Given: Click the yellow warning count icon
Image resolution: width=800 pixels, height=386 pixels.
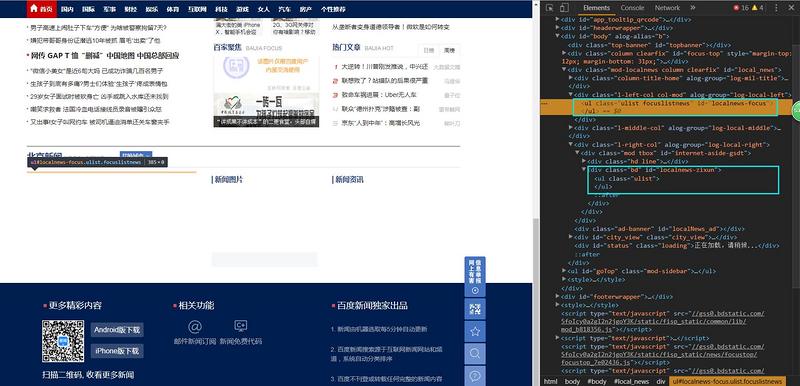Looking at the screenshot, I should (x=758, y=8).
